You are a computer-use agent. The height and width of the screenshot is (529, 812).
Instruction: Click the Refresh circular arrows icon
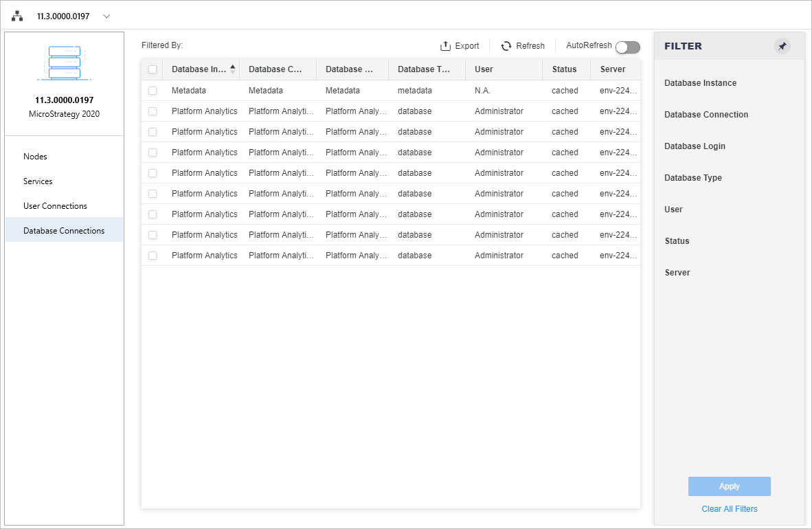coord(506,46)
